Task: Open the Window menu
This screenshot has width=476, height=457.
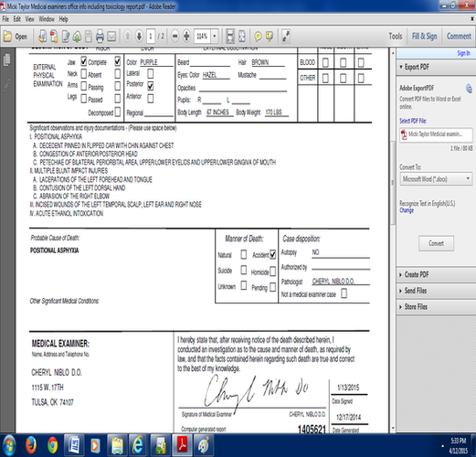Action: (47, 19)
